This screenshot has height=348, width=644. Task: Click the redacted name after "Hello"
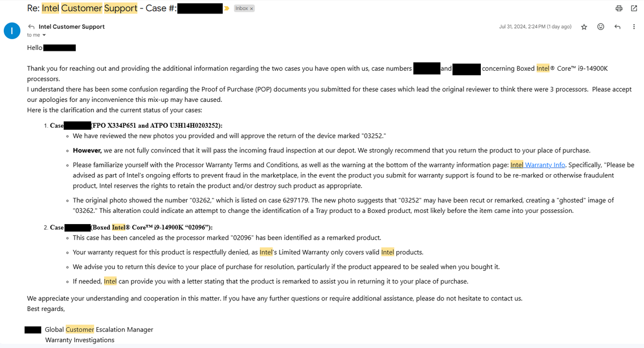tap(59, 47)
